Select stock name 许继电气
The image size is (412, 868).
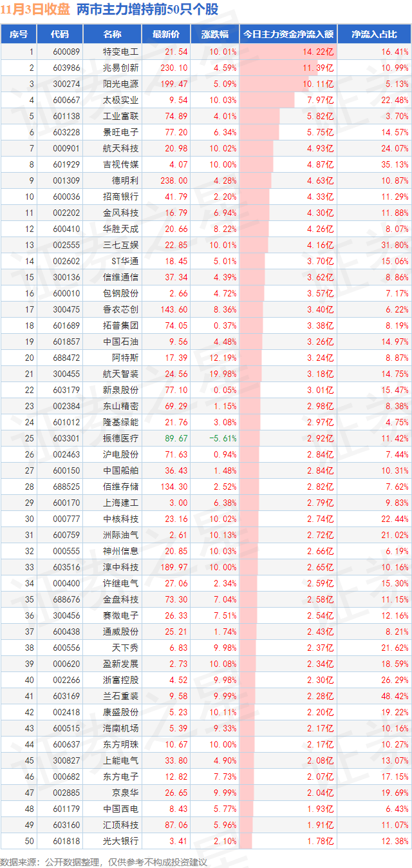click(x=121, y=583)
